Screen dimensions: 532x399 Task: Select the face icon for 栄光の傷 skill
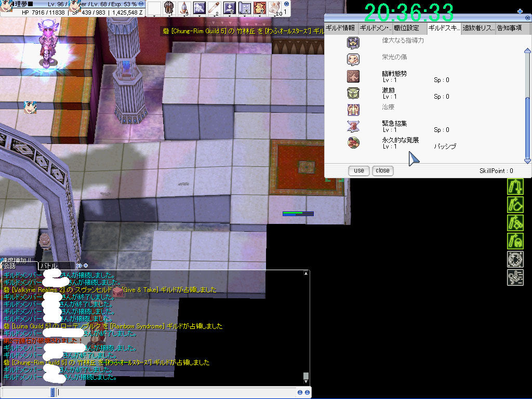pyautogui.click(x=353, y=59)
